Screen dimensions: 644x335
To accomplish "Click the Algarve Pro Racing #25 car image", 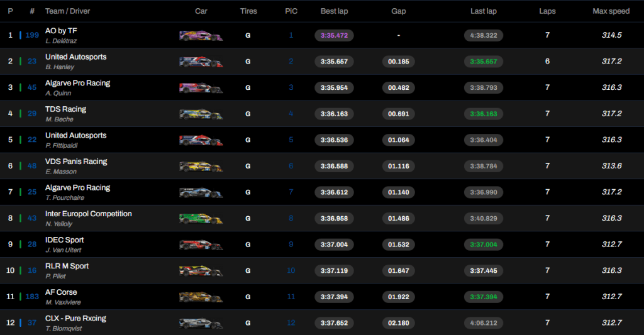I will [x=201, y=192].
